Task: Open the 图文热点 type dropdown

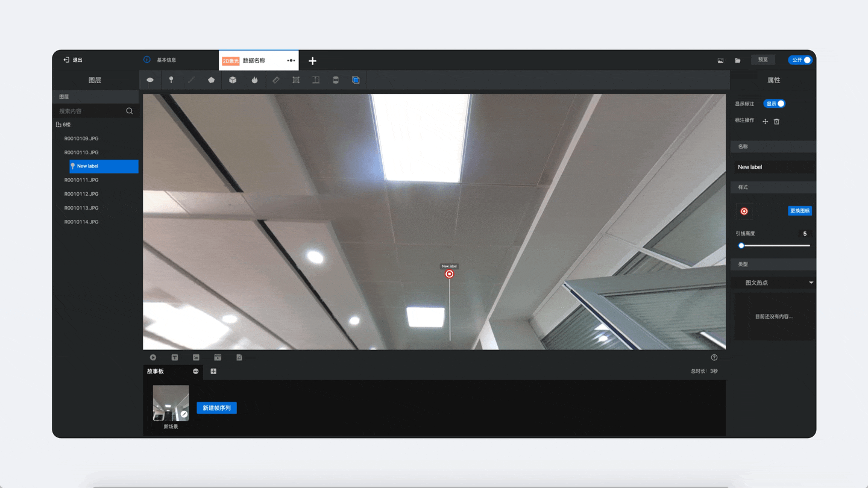Action: click(x=773, y=283)
